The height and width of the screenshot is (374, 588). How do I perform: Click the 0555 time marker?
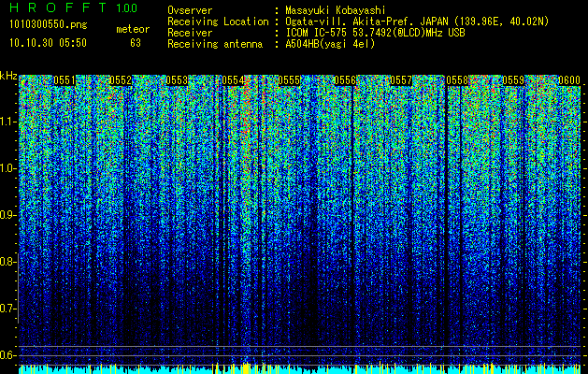coord(289,80)
